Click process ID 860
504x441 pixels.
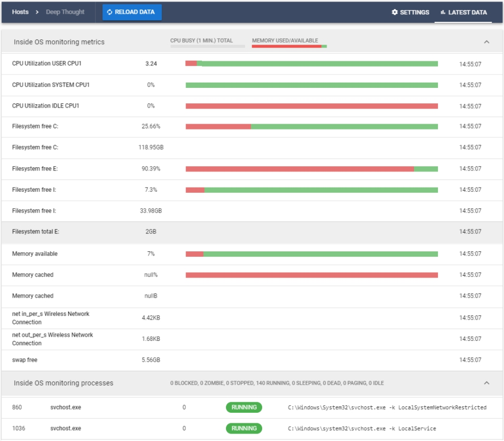(x=17, y=407)
